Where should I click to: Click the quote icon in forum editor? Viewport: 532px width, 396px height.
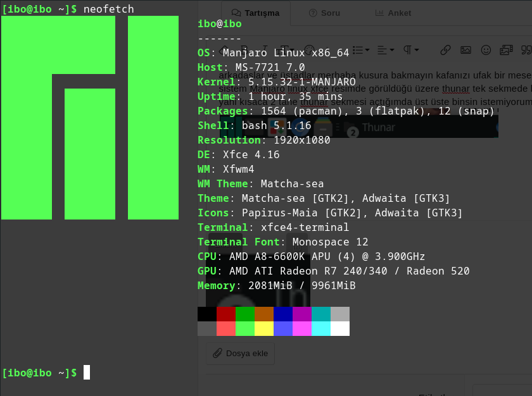pyautogui.click(x=526, y=50)
